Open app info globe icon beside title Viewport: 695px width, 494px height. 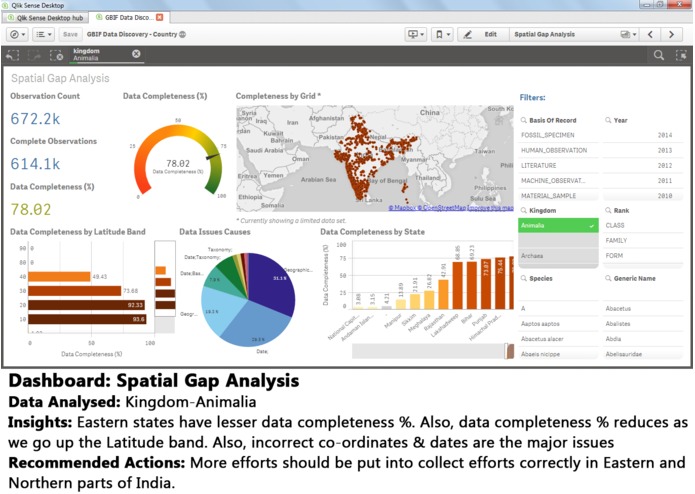(182, 34)
